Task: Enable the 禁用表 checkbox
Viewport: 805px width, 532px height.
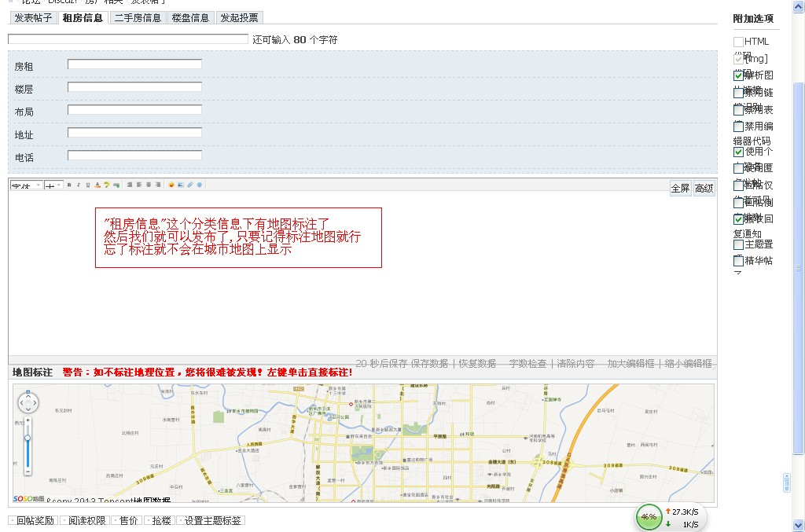Action: point(738,109)
